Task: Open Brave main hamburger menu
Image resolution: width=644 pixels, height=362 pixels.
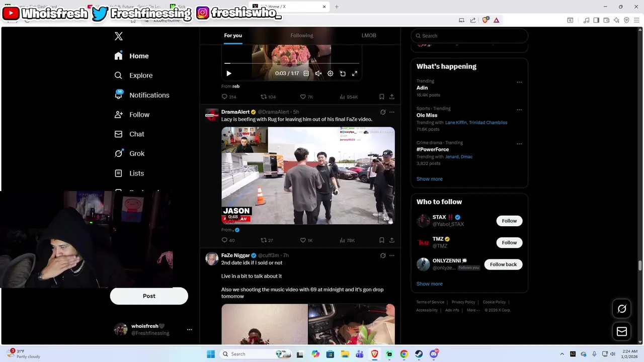Action: coord(636,20)
